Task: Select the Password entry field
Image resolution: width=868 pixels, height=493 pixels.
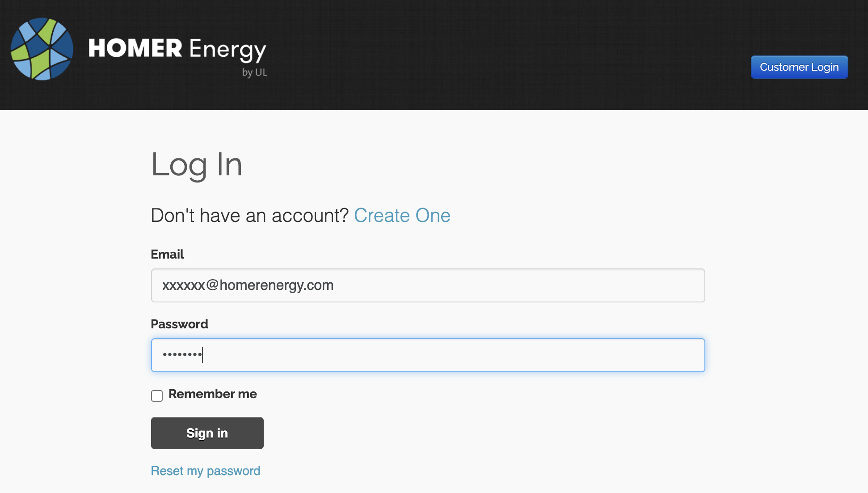Action: [428, 355]
